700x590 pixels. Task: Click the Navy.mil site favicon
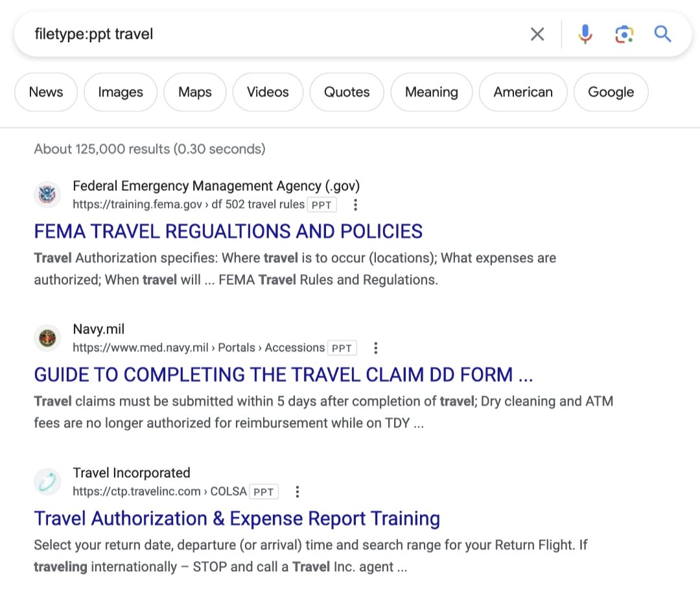point(47,337)
